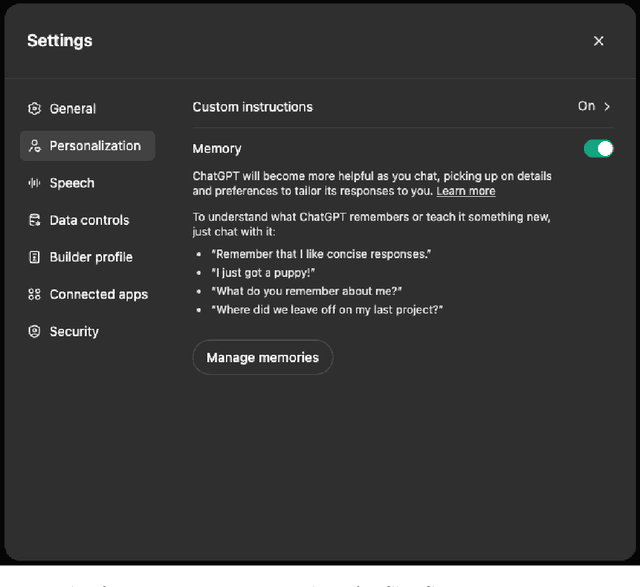Open Connected apps from the sidebar
This screenshot has height=587, width=640.
coord(98,294)
